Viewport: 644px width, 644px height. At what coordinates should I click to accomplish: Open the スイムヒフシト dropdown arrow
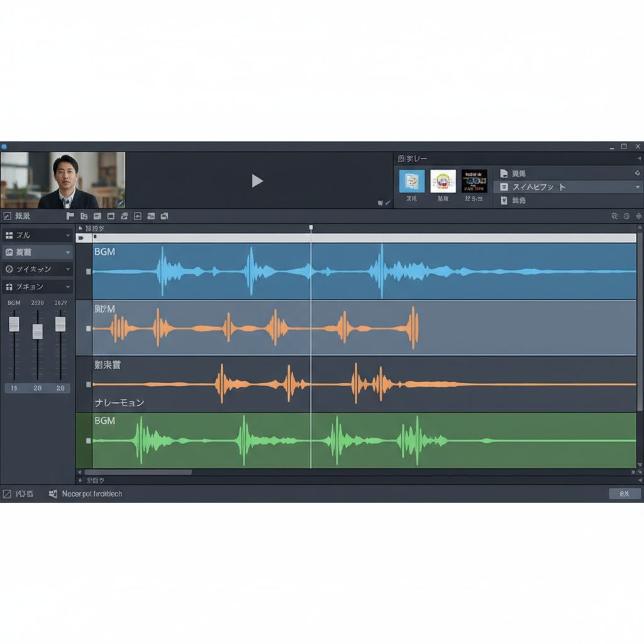point(638,187)
